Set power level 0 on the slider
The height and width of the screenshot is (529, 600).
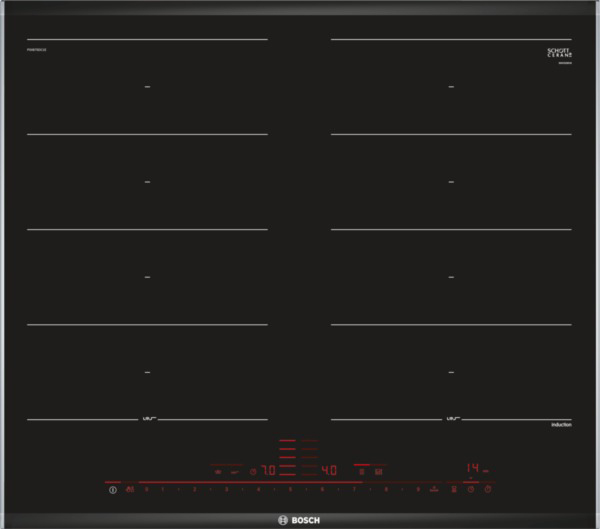click(x=147, y=489)
